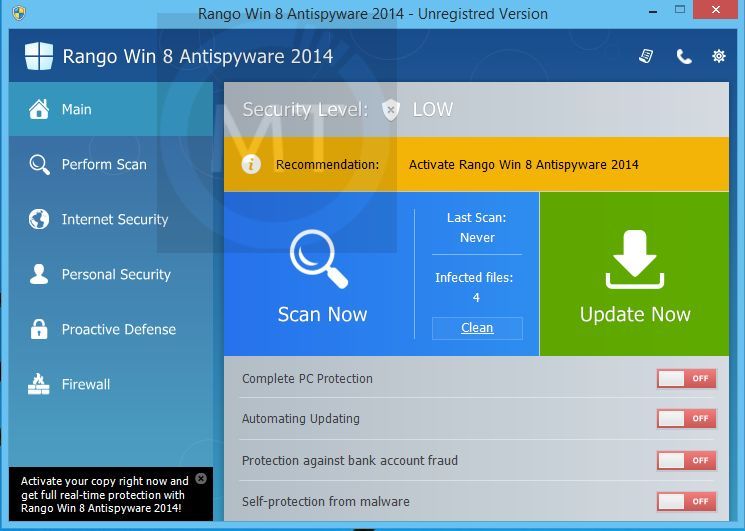Click the Windows logo icon in header
Viewport: 745px width, 531px height.
coord(38,56)
